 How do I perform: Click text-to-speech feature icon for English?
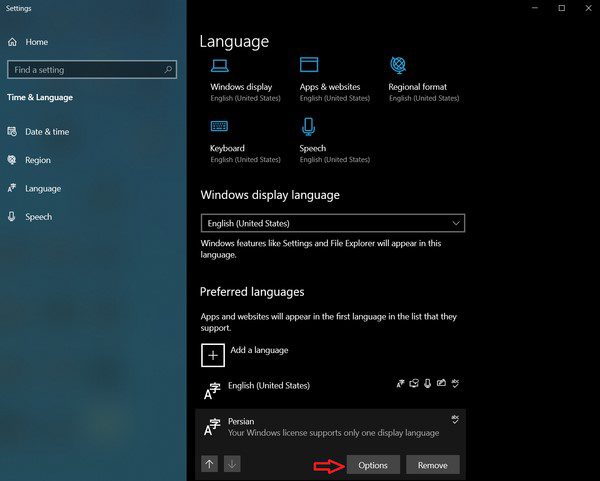tap(414, 383)
